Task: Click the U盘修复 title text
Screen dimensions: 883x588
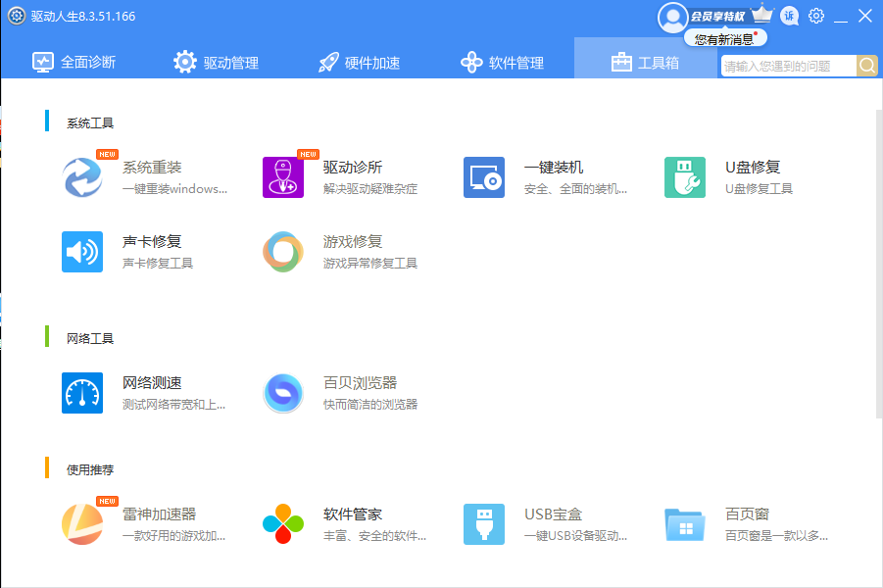Action: click(753, 168)
